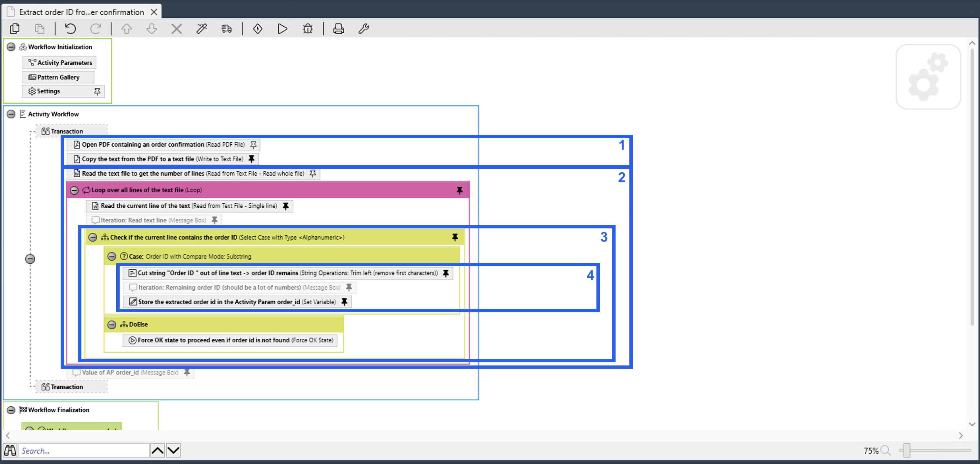Open Activity Parameters

point(59,62)
